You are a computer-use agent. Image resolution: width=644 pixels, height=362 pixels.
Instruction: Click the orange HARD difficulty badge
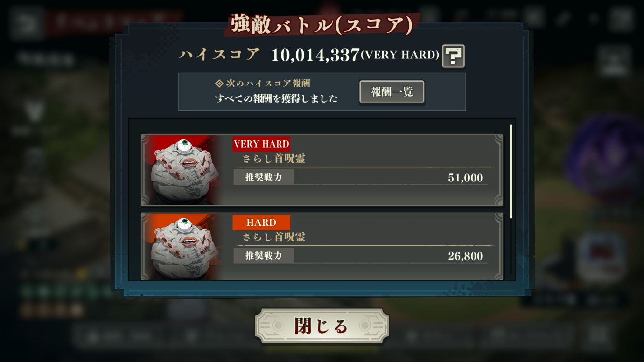tap(261, 223)
